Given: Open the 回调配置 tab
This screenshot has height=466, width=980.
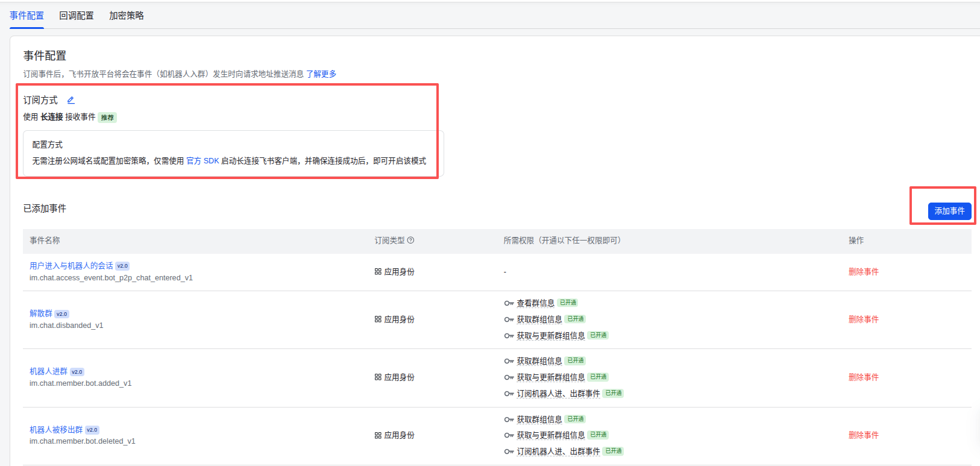Looking at the screenshot, I should (77, 16).
